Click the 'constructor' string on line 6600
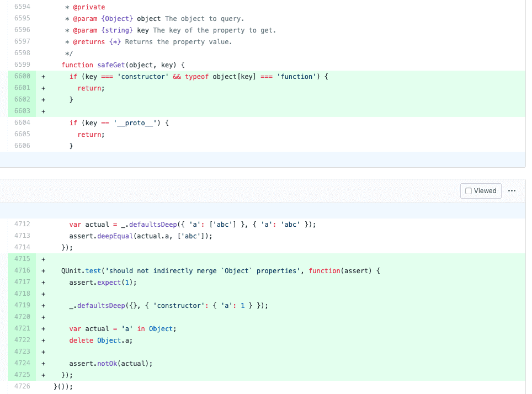Screen dimensions: 532x394 (143, 76)
